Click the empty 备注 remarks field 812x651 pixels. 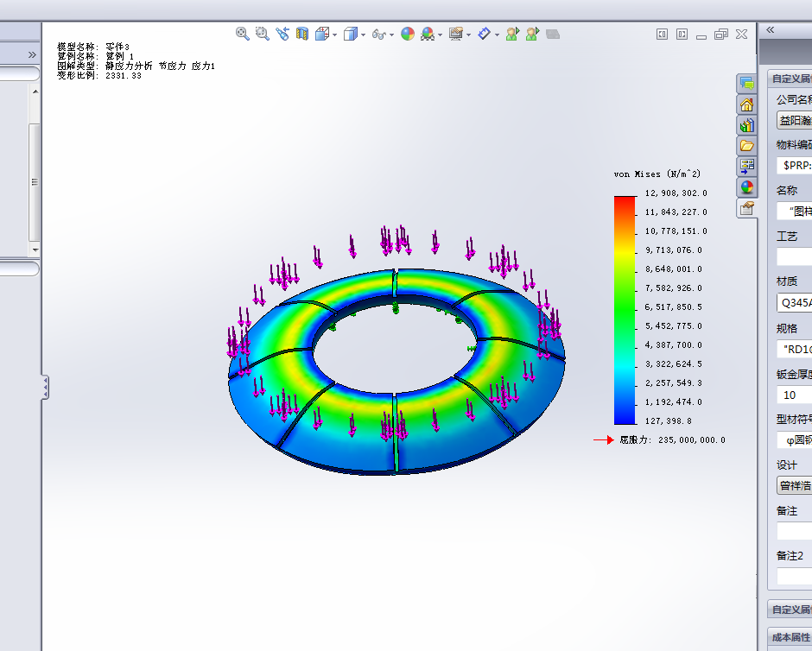click(x=795, y=532)
